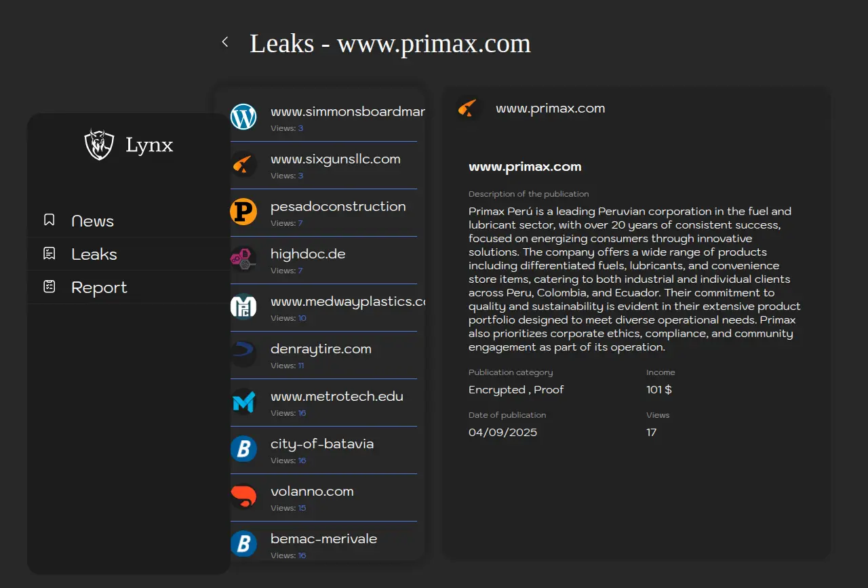Click the primax logo in detail header

[469, 108]
